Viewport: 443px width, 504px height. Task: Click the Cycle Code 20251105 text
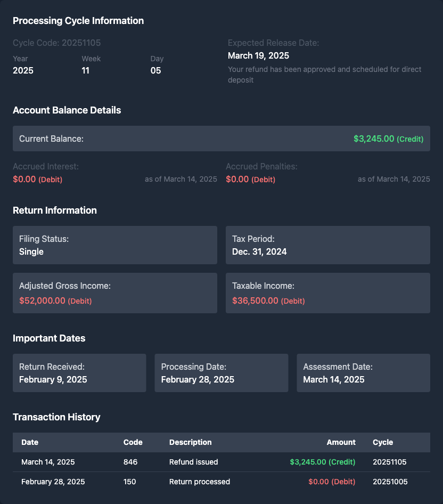[56, 43]
